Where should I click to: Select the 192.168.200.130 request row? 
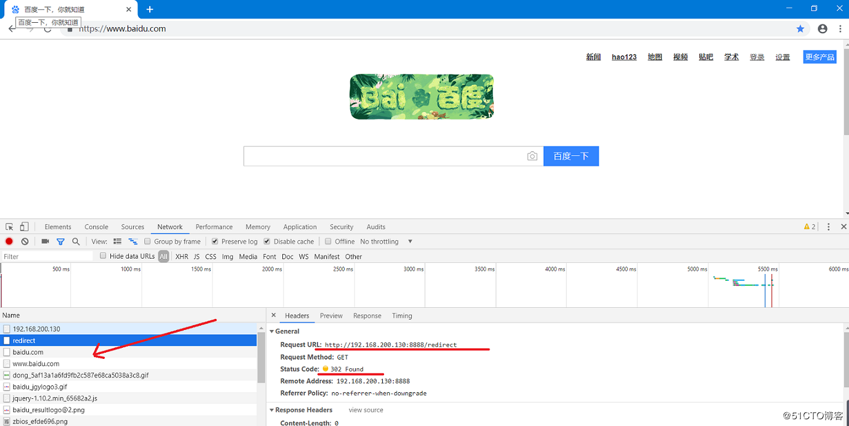click(x=128, y=329)
